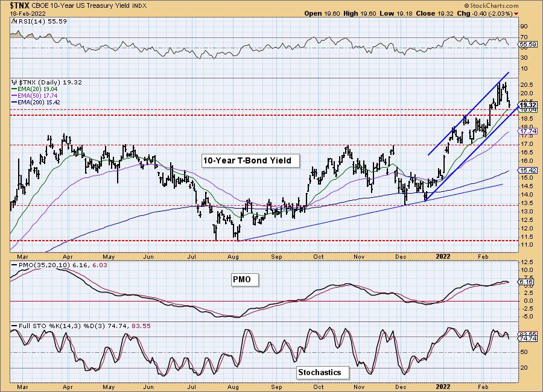Click the 17.74 EMA50 axis tag
The height and width of the screenshot is (392, 543).
coord(528,131)
